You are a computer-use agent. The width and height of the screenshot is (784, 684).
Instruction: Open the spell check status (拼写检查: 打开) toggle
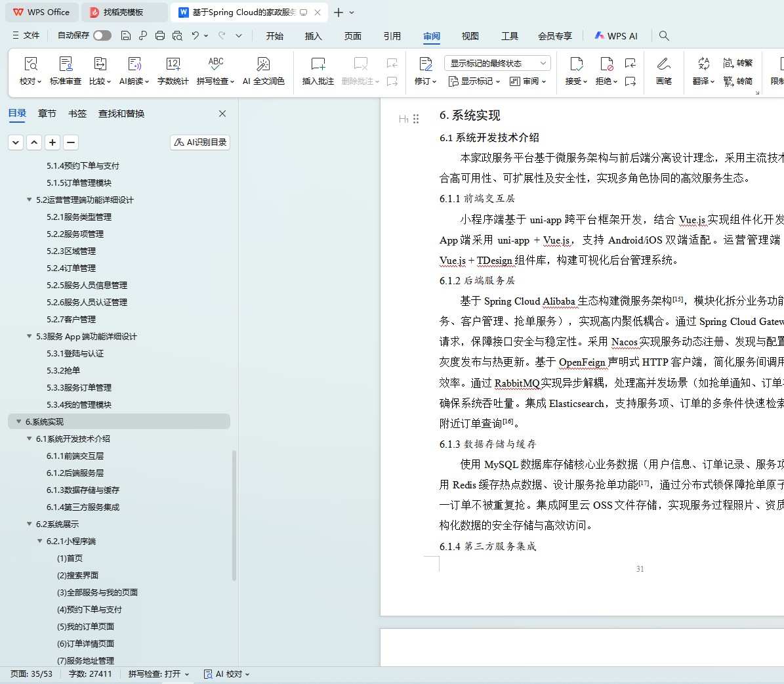pyautogui.click(x=158, y=674)
